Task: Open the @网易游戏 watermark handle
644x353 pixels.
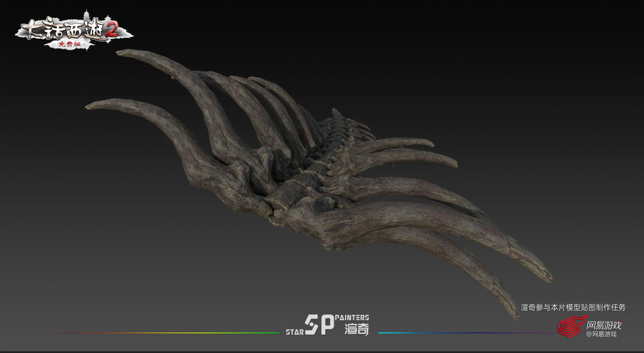Action: point(601,334)
